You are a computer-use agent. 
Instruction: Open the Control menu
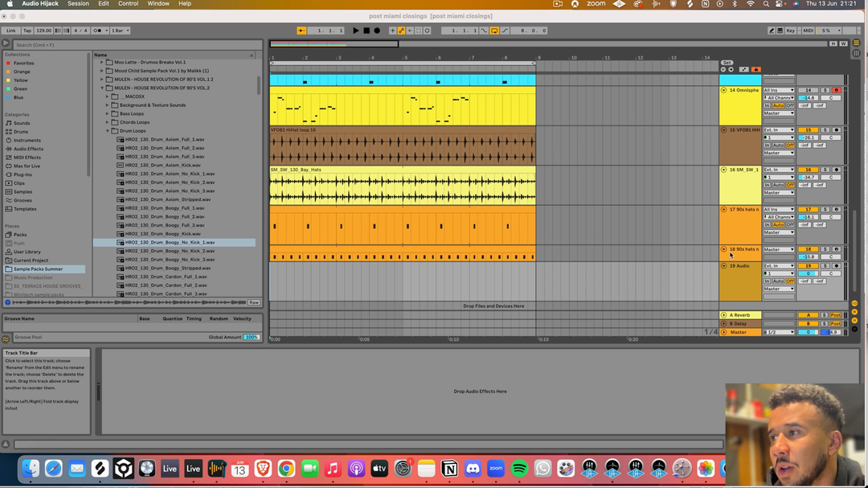click(128, 4)
